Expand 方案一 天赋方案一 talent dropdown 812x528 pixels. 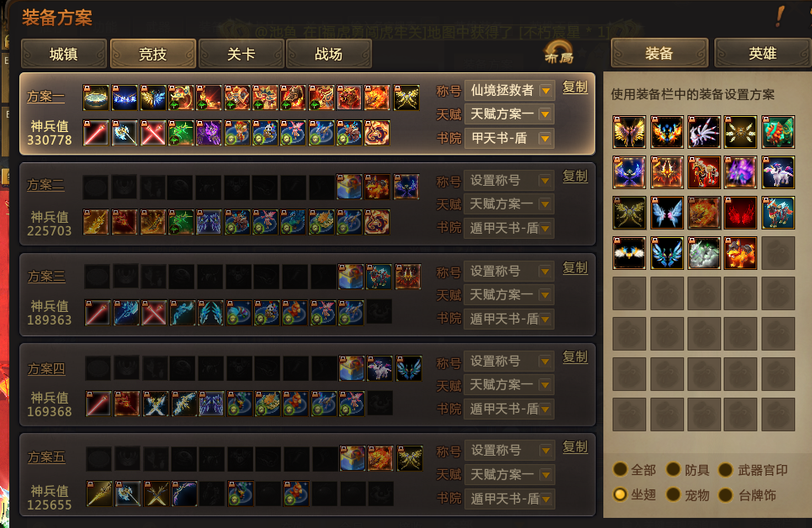click(x=510, y=114)
